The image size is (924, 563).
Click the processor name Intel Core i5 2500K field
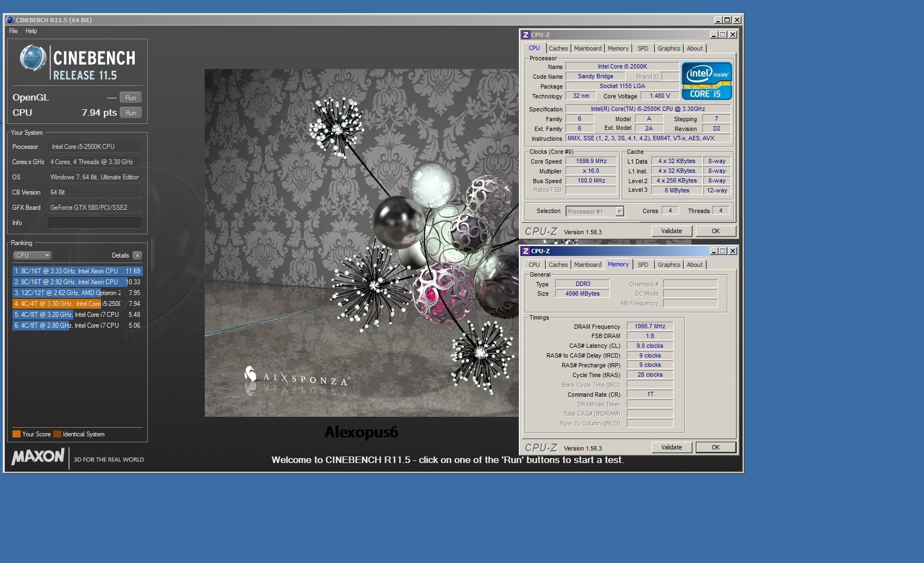coord(622,66)
